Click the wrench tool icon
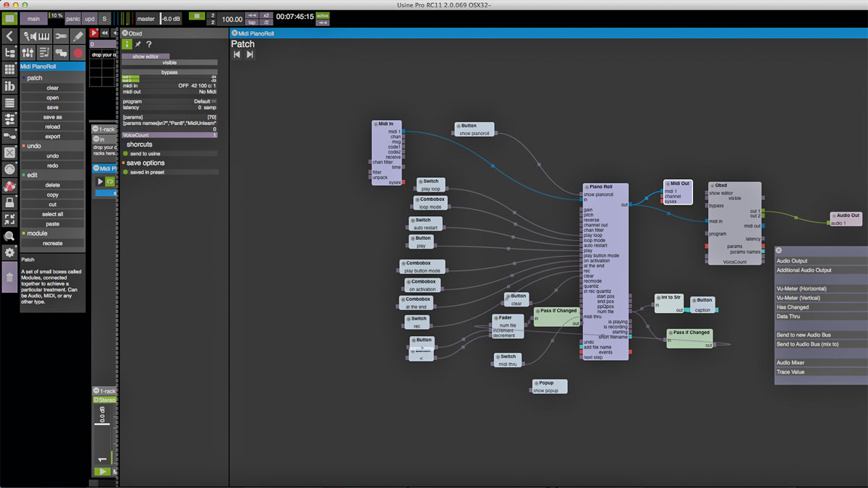 (x=61, y=36)
